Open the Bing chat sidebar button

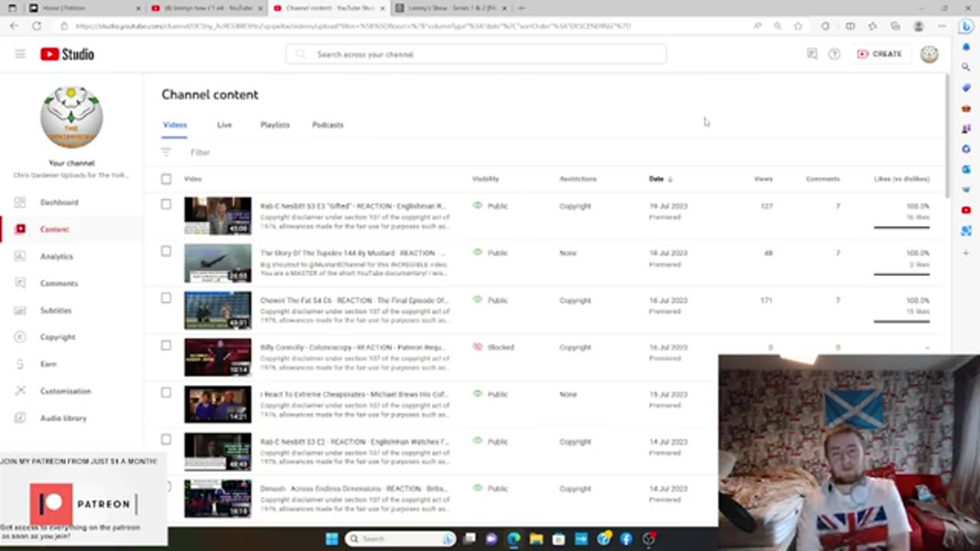point(965,26)
